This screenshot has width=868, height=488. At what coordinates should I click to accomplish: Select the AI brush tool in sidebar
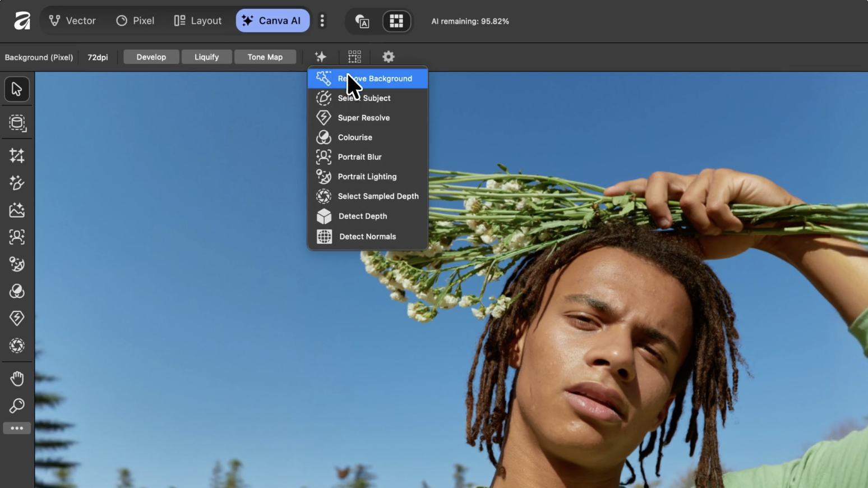pyautogui.click(x=17, y=183)
